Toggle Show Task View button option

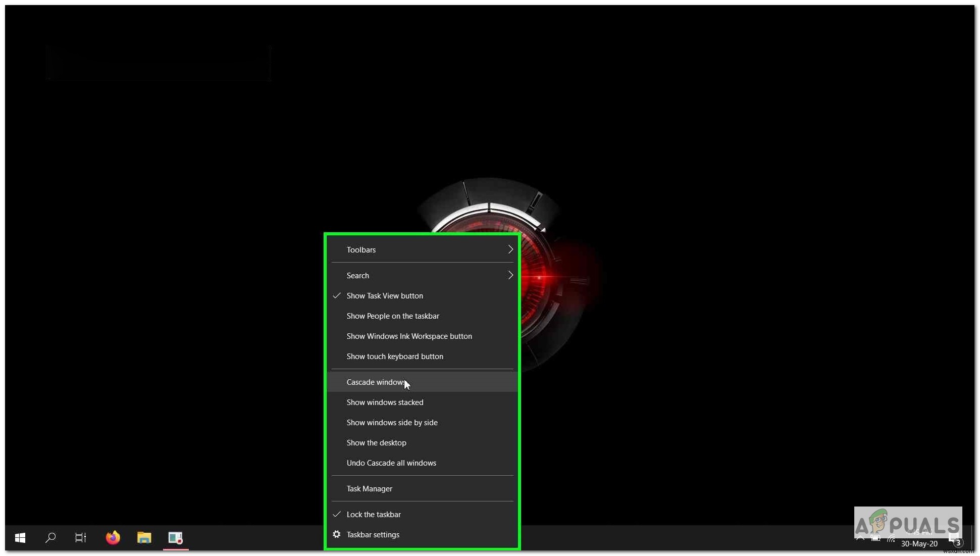pyautogui.click(x=384, y=295)
